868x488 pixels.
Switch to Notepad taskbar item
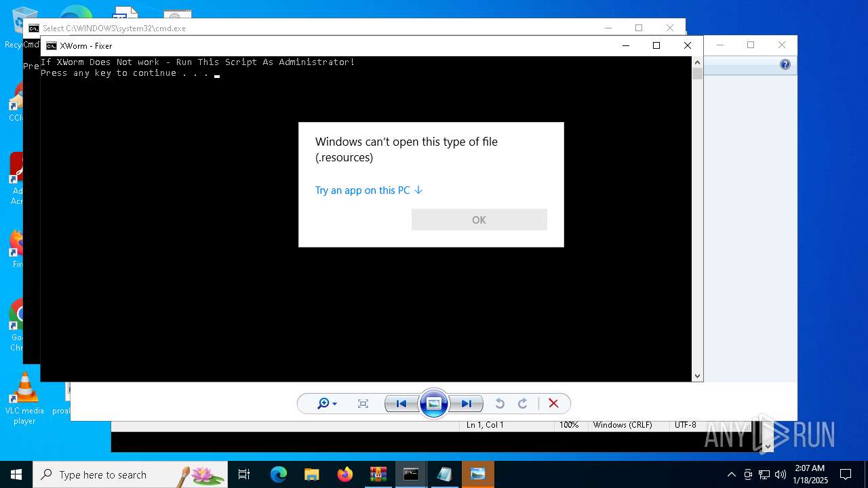tap(445, 474)
